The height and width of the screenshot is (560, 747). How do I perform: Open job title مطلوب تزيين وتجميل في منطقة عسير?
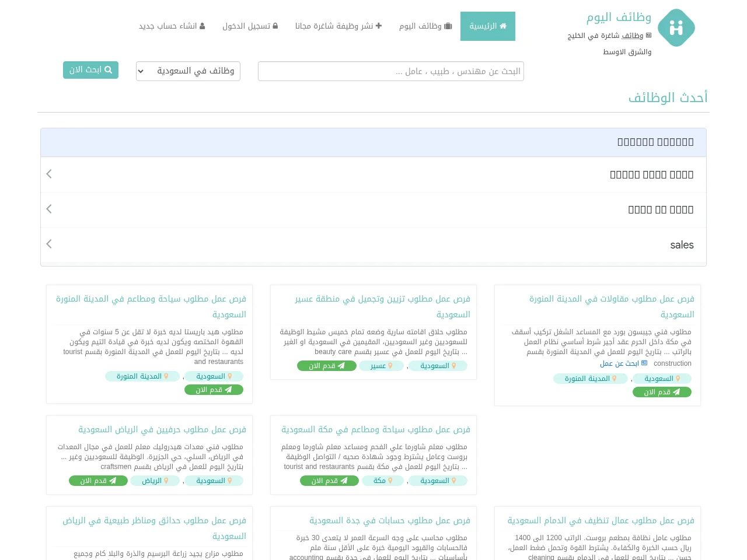coord(382,306)
